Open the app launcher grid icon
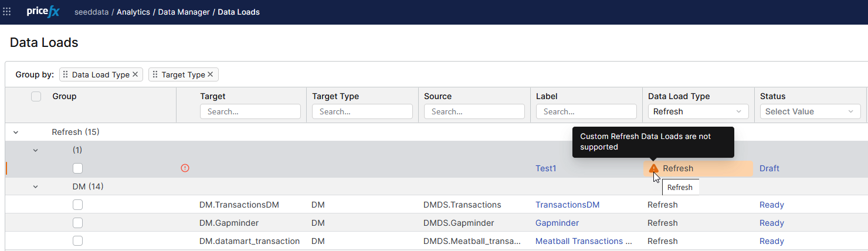This screenshot has width=868, height=251. pos(7,12)
